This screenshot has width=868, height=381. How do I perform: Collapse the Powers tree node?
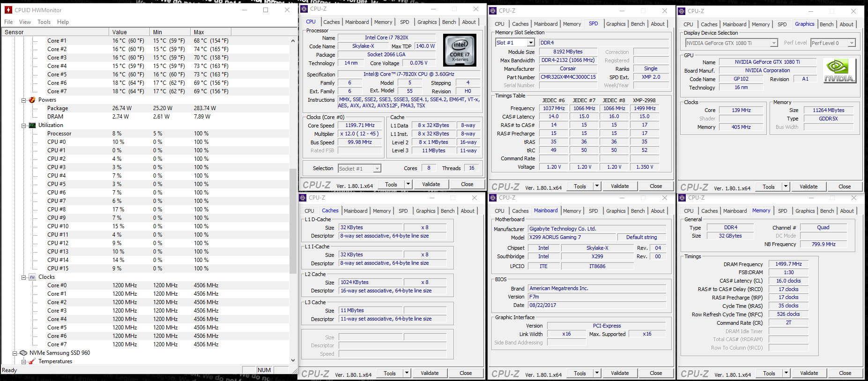pos(23,100)
